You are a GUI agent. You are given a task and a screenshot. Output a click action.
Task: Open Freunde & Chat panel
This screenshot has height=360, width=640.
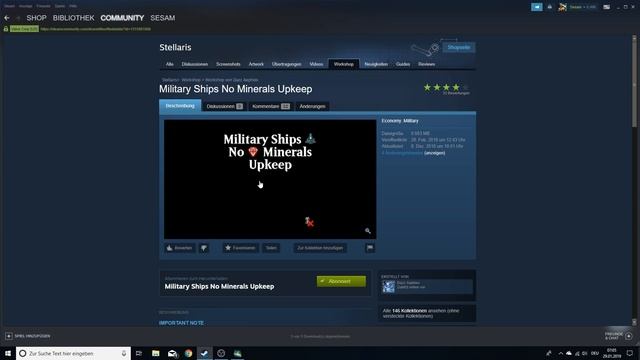[x=618, y=336]
